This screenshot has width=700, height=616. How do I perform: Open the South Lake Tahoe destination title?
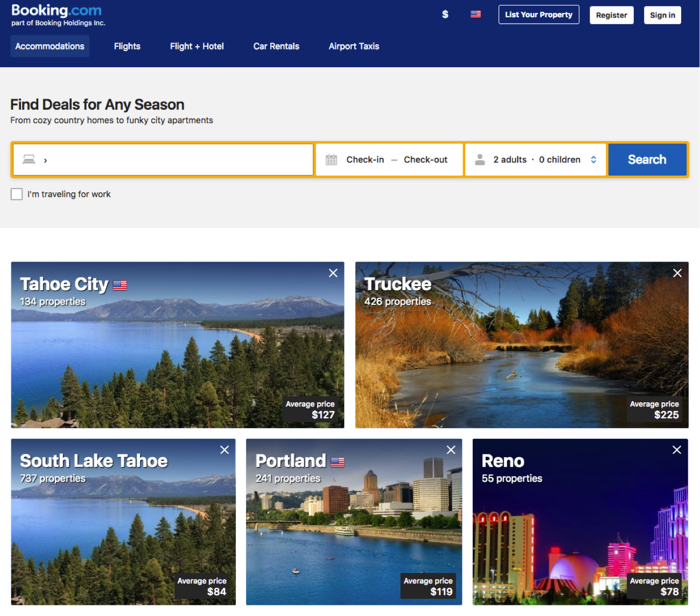coord(94,461)
